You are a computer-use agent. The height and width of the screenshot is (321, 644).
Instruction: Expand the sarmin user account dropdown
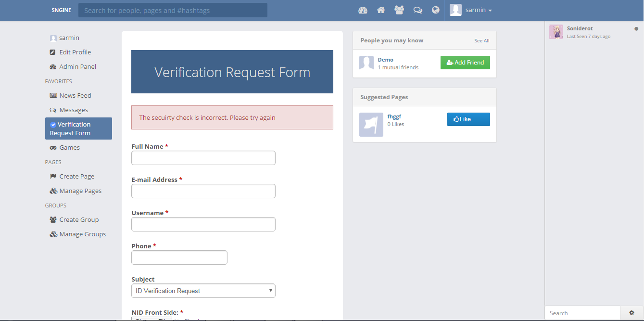pos(471,10)
